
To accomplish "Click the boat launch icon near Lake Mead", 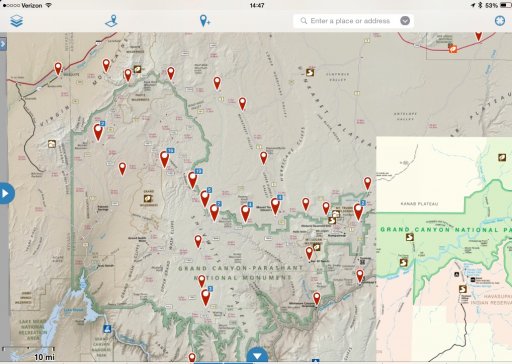I will [107, 328].
